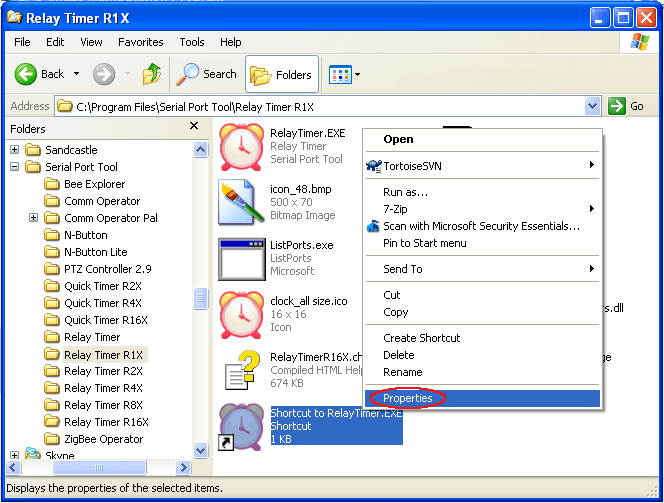This screenshot has height=503, width=664.
Task: Click the address bar folder icon
Action: [64, 106]
